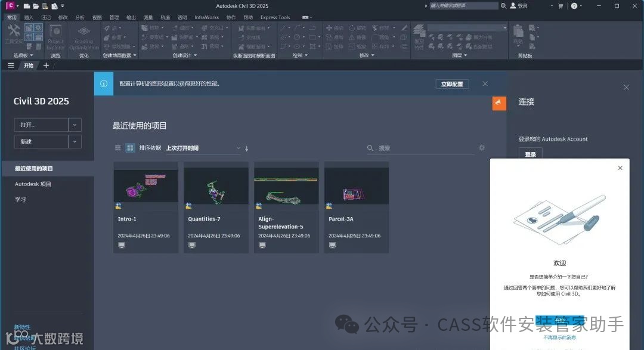Switch to the 注记 ribbon tab
644x350 pixels.
(x=46, y=17)
